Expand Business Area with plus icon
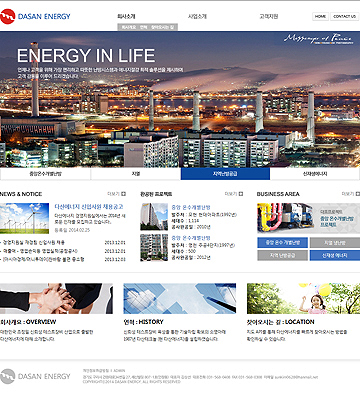360x393 pixels. [358, 194]
